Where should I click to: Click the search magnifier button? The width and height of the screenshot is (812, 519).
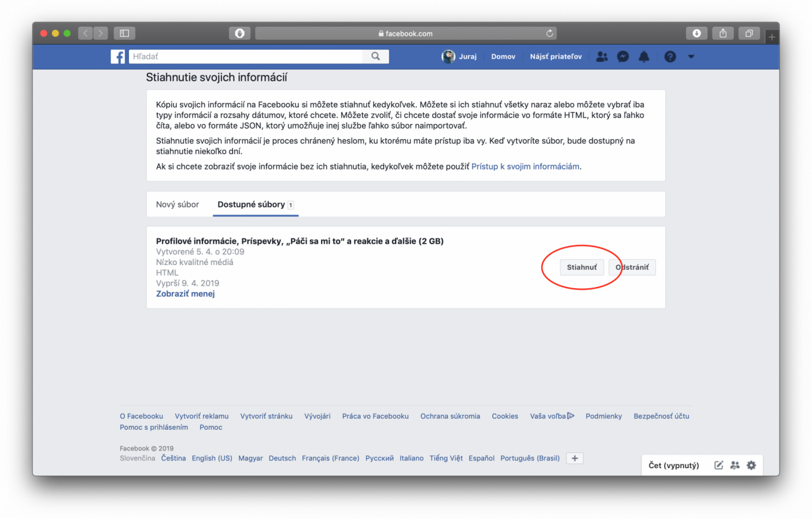pos(375,56)
